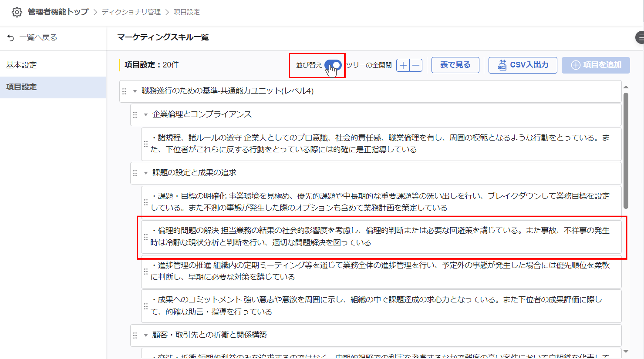The width and height of the screenshot is (644, 359).
Task: Click the scroll down arrow of list
Action: coord(626,351)
